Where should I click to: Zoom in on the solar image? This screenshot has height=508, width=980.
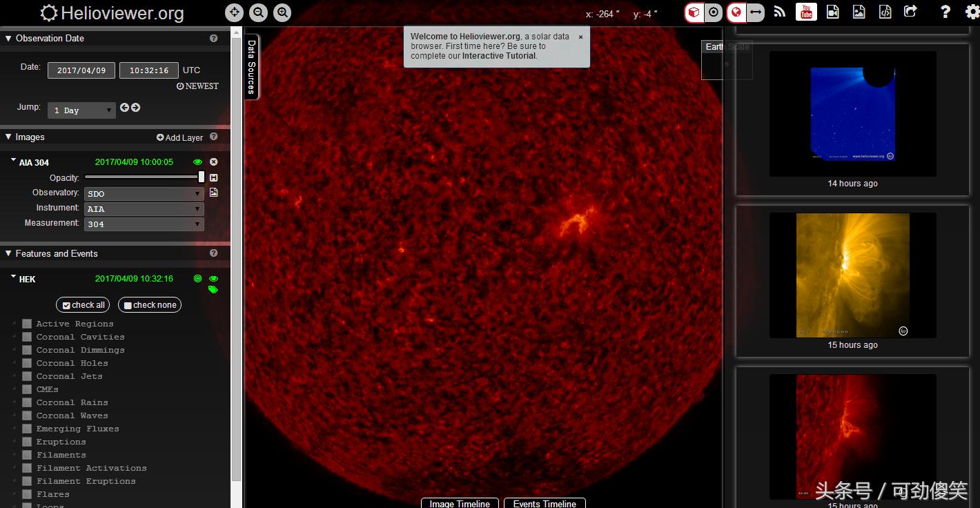[x=282, y=12]
